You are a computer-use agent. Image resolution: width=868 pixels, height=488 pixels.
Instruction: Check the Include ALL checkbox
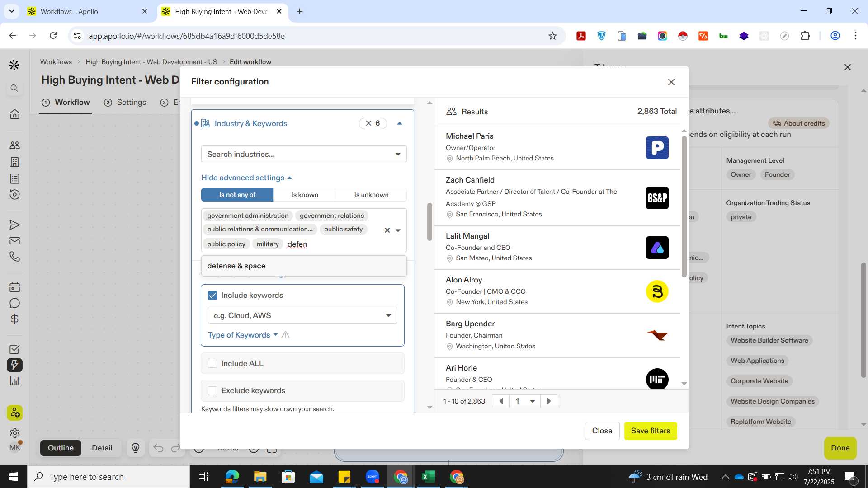point(212,364)
